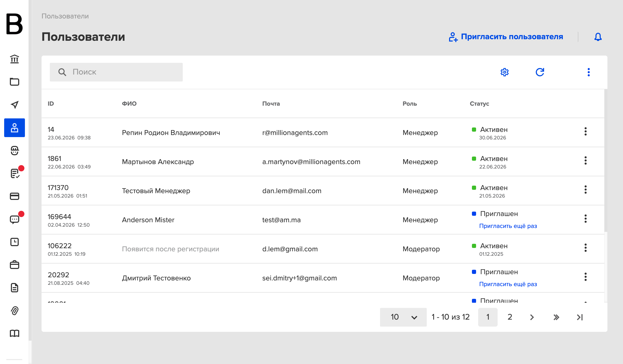Refresh the users table
The image size is (623, 364).
pyautogui.click(x=540, y=72)
